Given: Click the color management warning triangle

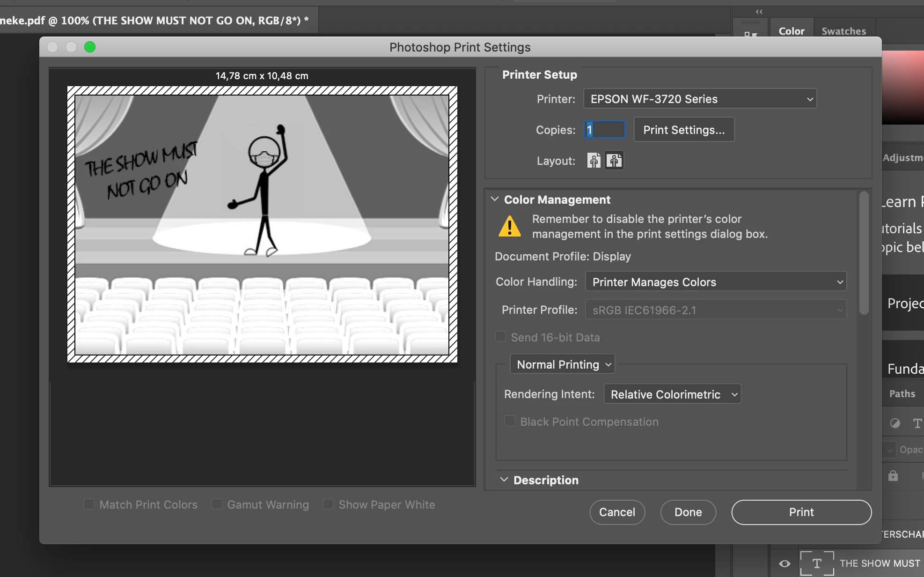Looking at the screenshot, I should (x=510, y=227).
